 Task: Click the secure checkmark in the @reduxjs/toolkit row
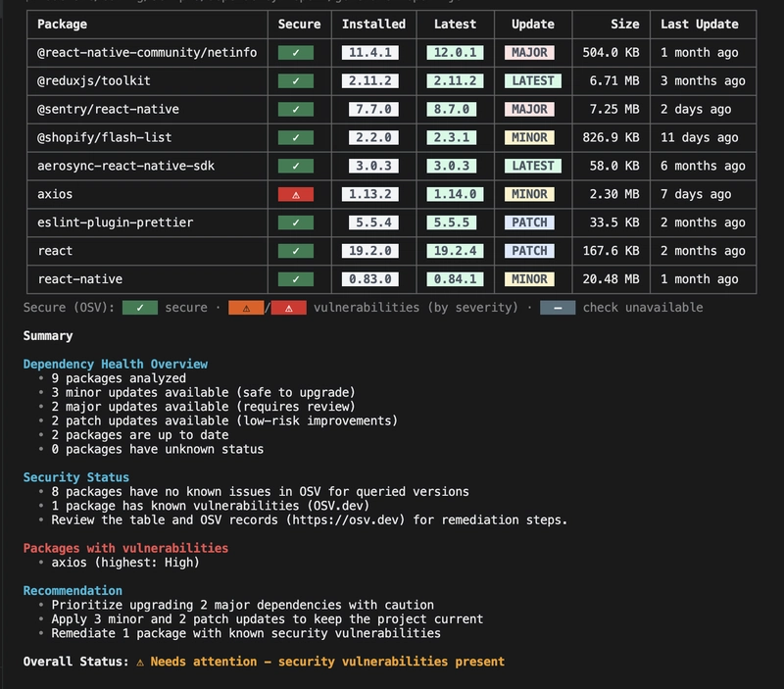[x=296, y=80]
